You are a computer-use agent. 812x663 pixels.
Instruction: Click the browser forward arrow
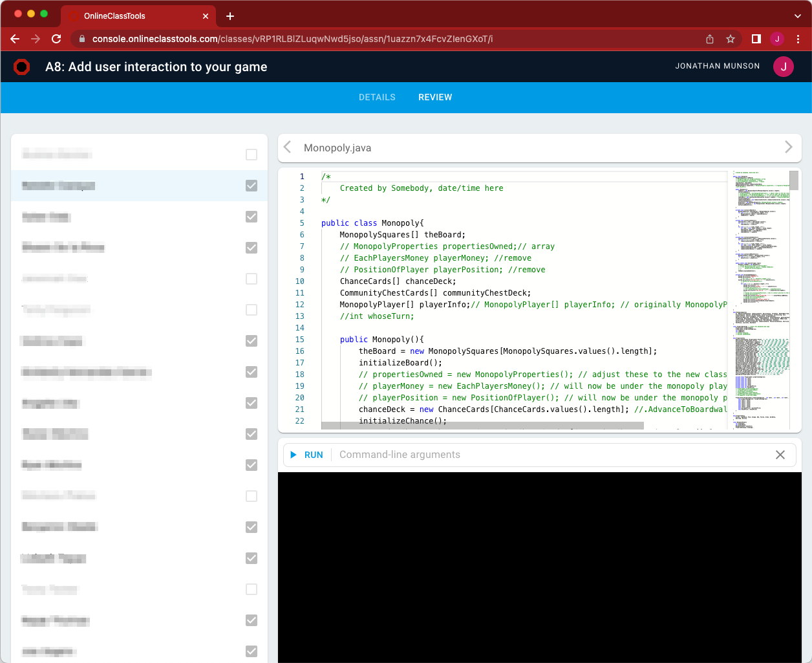[x=36, y=39]
